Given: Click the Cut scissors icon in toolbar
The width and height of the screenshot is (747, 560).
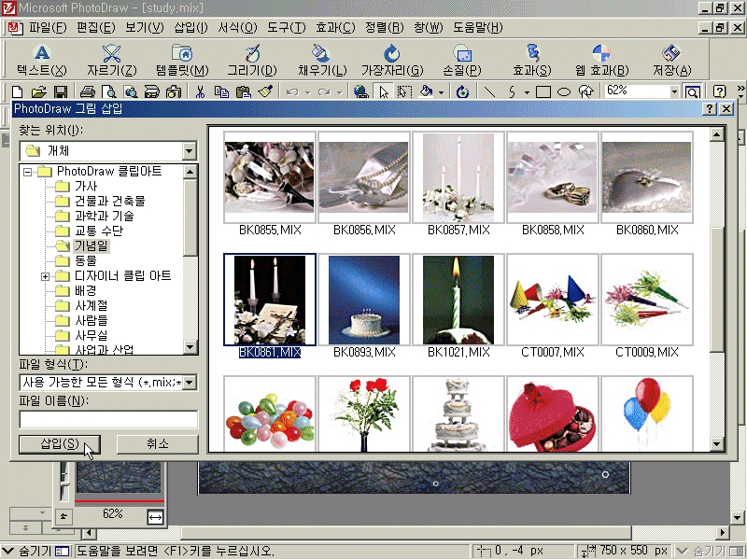Looking at the screenshot, I should pyautogui.click(x=200, y=91).
